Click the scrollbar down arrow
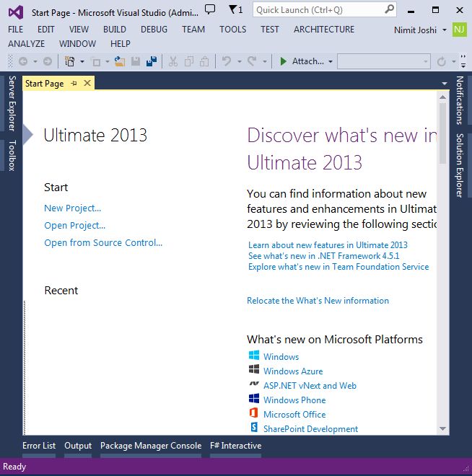Image resolution: width=472 pixels, height=476 pixels. 443,428
